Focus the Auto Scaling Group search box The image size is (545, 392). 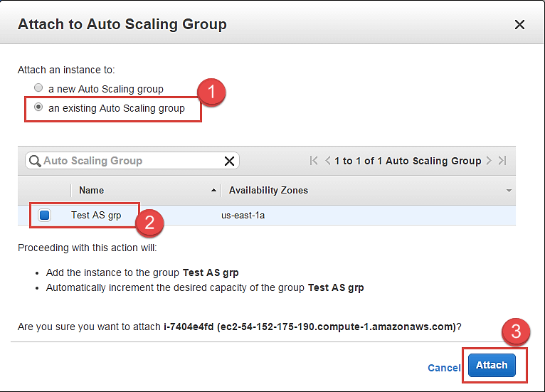click(x=128, y=161)
